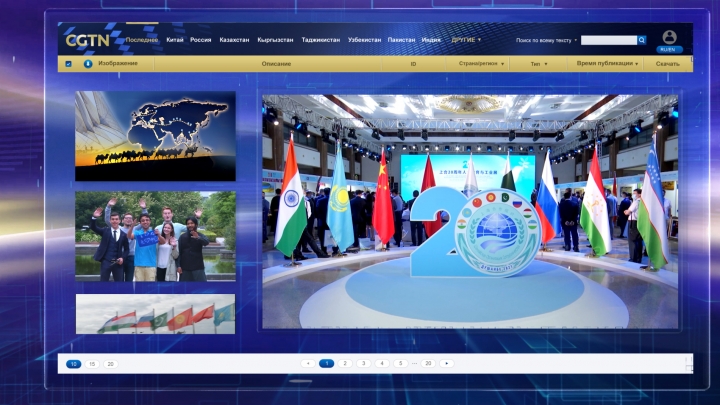Switch to the Китай tab
720x405 pixels.
[175, 40]
